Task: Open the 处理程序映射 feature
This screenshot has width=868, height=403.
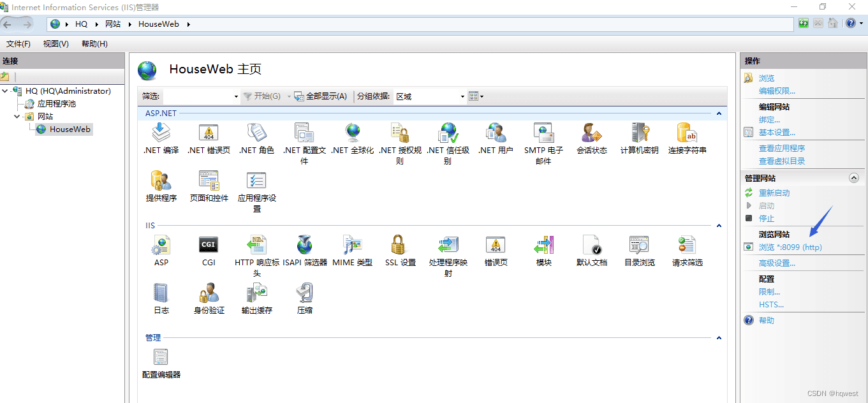Action: (x=448, y=256)
